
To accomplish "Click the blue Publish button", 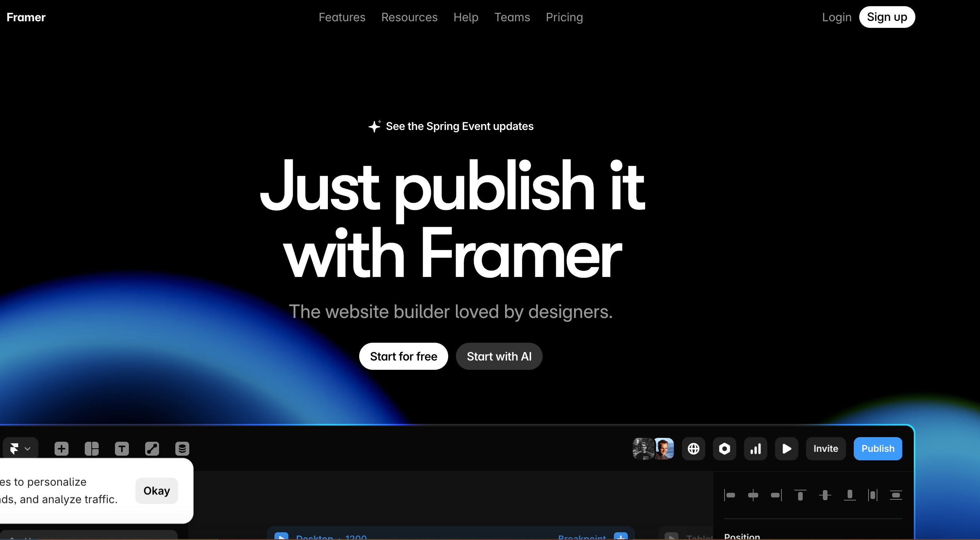I will [x=878, y=449].
